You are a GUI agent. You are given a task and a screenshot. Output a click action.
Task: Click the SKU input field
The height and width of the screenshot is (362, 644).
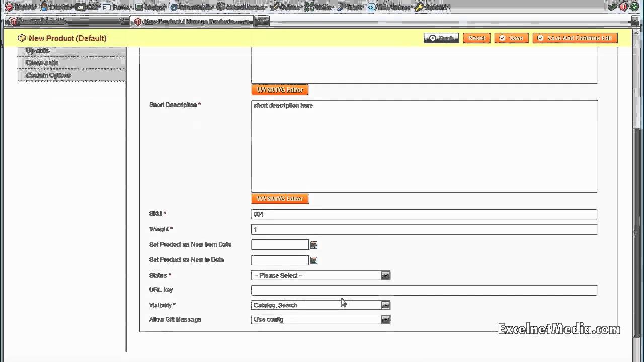pyautogui.click(x=424, y=214)
